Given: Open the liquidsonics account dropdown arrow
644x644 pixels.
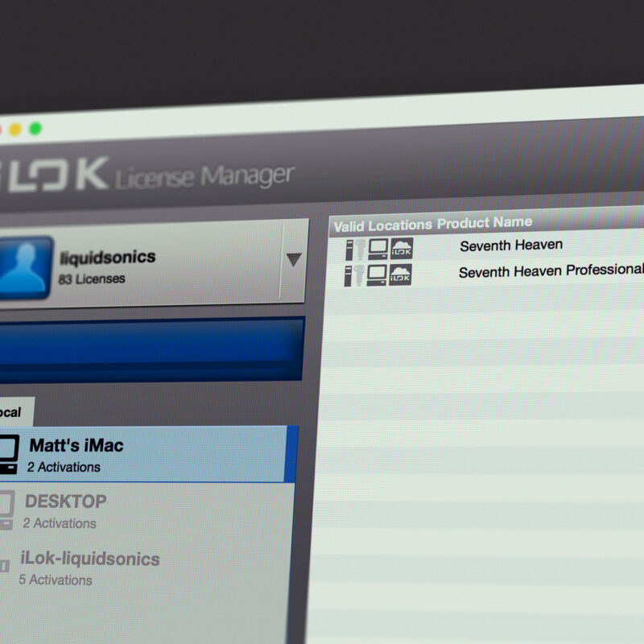Looking at the screenshot, I should pyautogui.click(x=294, y=259).
